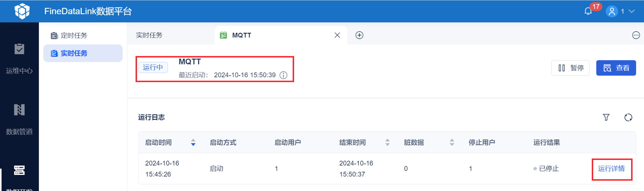The image size is (644, 191).
Task: Open 数据管道 in the left sidebar
Action: tap(19, 119)
